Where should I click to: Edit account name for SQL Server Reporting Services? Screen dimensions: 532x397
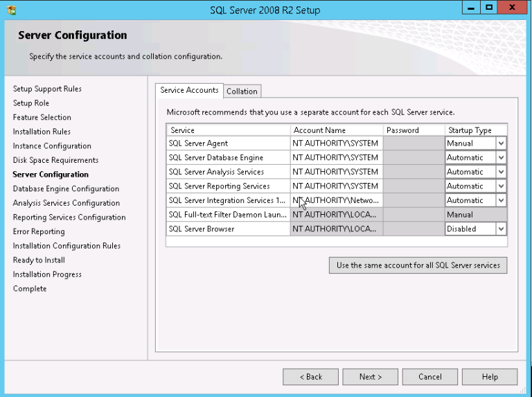(x=337, y=186)
